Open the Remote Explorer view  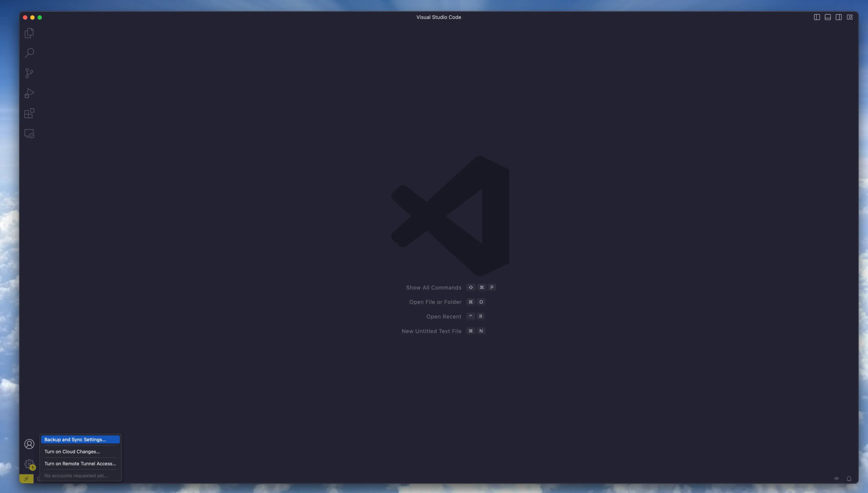29,134
